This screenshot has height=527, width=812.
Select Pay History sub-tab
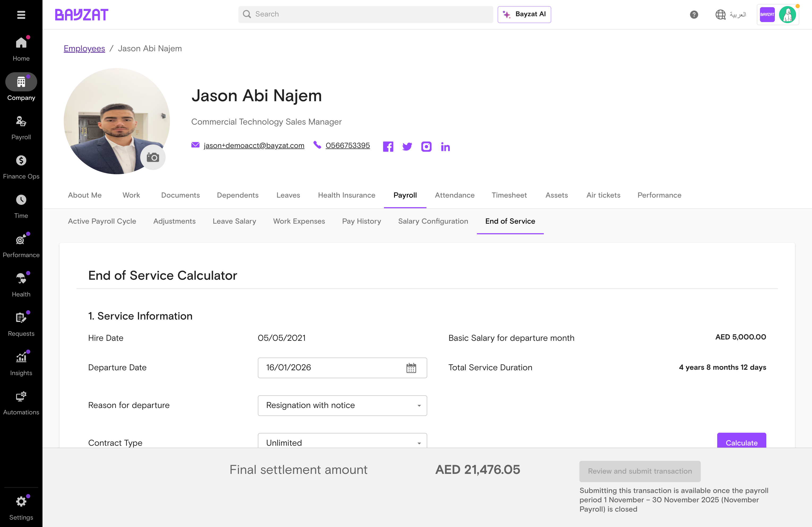(x=361, y=221)
